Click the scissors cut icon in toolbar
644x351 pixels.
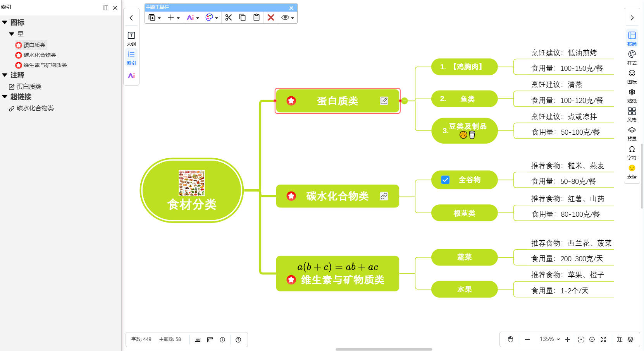(229, 17)
